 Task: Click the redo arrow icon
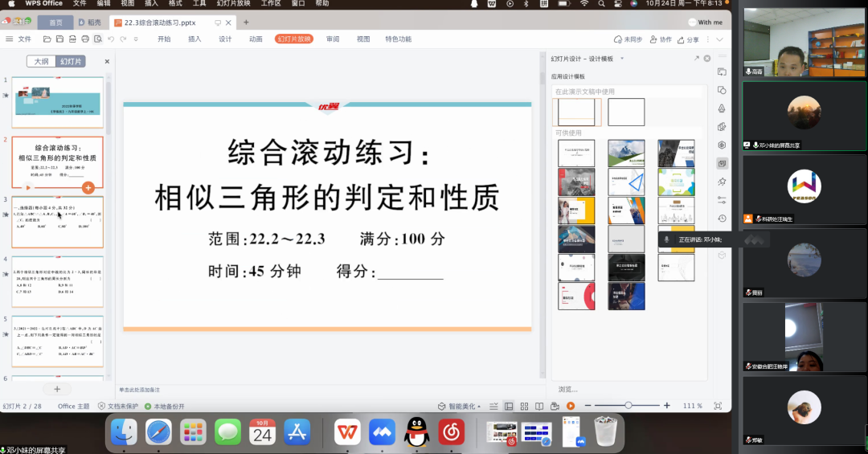point(123,39)
